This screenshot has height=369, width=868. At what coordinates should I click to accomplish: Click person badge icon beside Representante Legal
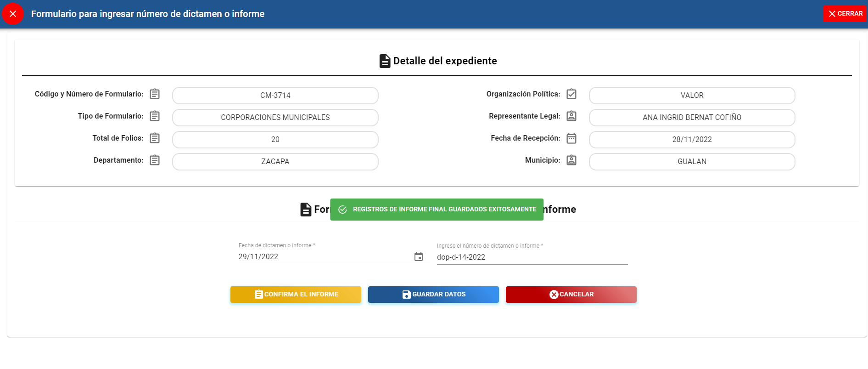pos(571,116)
